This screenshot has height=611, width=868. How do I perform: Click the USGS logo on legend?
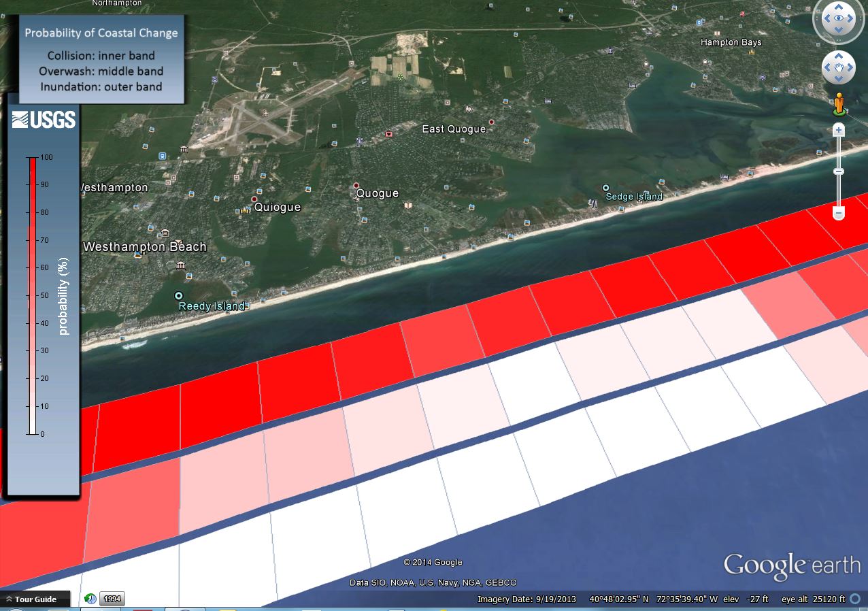44,120
